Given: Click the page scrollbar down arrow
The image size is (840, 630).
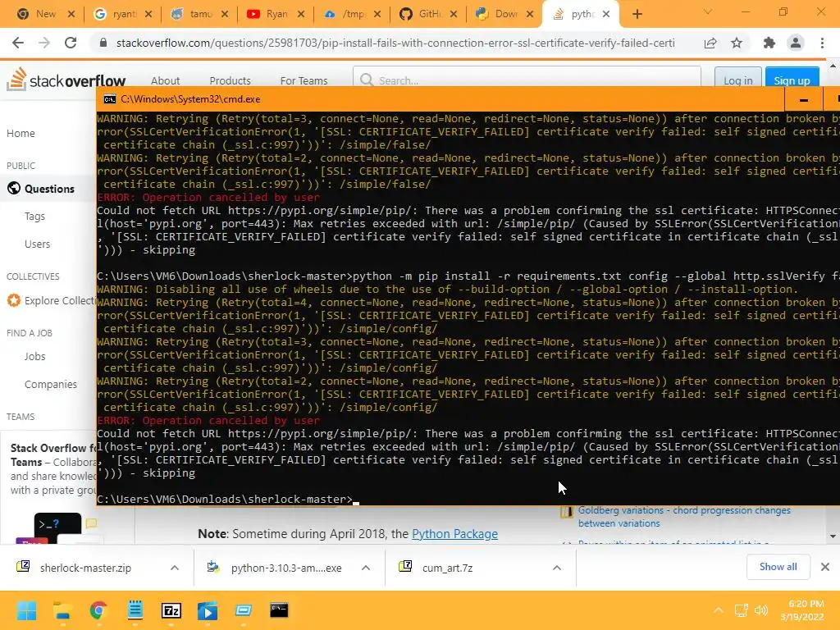Looking at the screenshot, I should point(833,536).
